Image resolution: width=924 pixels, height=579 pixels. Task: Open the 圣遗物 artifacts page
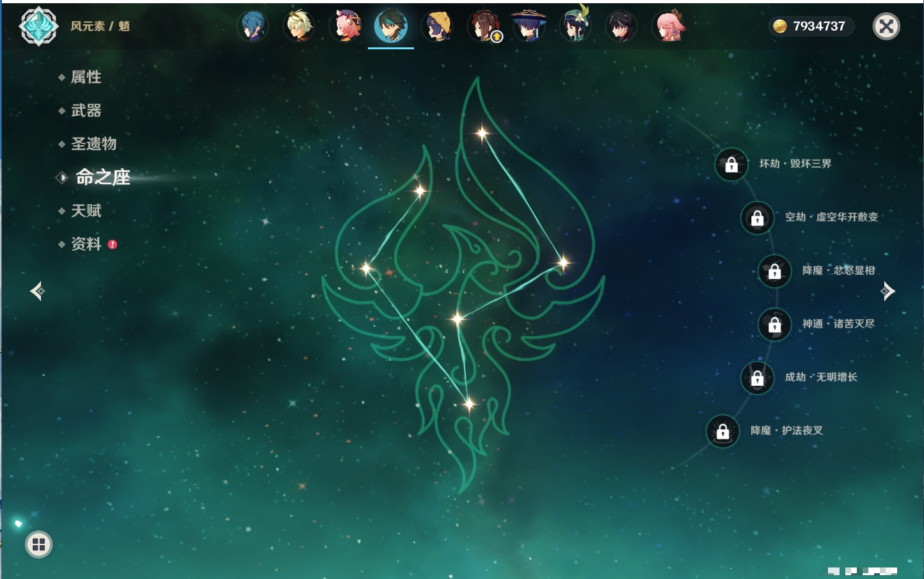click(x=93, y=144)
